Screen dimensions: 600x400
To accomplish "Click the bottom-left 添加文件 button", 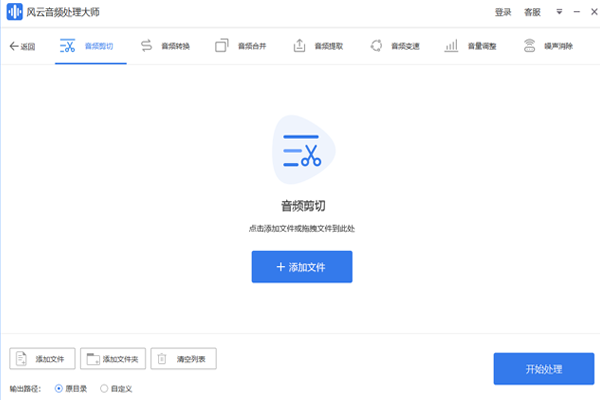I will [x=42, y=358].
